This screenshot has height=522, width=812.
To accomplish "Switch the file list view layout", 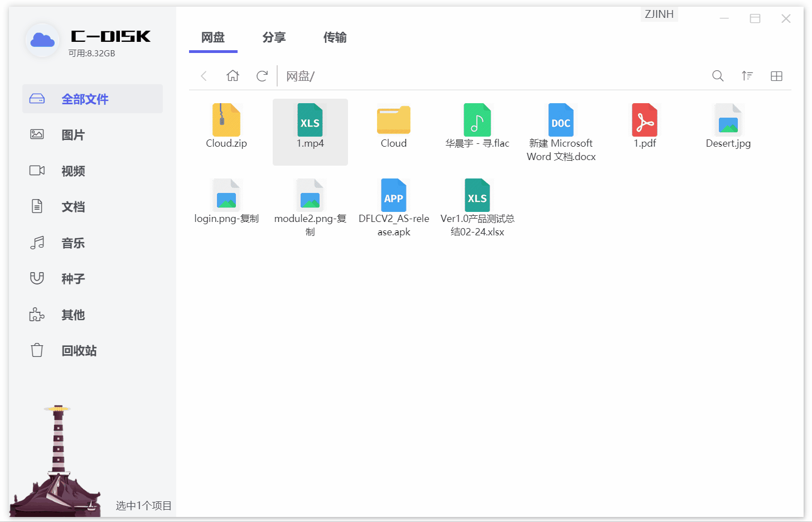I will tap(776, 76).
